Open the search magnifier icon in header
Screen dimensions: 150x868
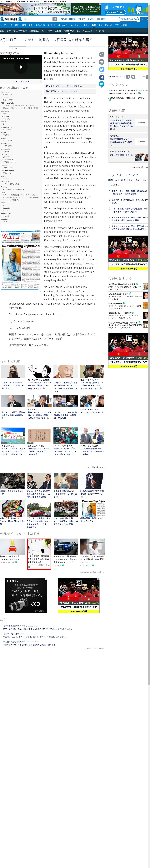coord(26,19)
